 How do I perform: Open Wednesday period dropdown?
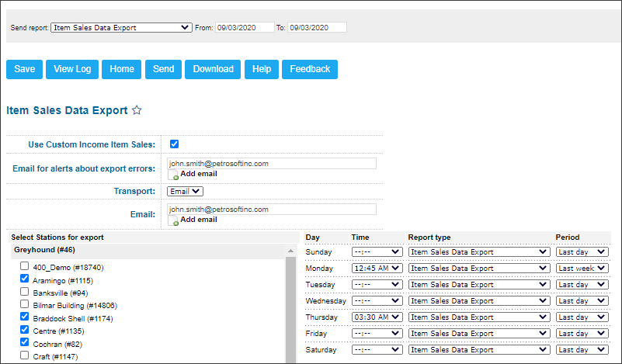582,300
